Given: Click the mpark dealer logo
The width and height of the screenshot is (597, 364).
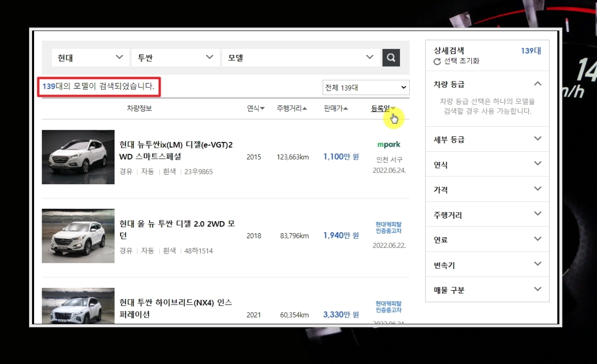Looking at the screenshot, I should point(389,144).
